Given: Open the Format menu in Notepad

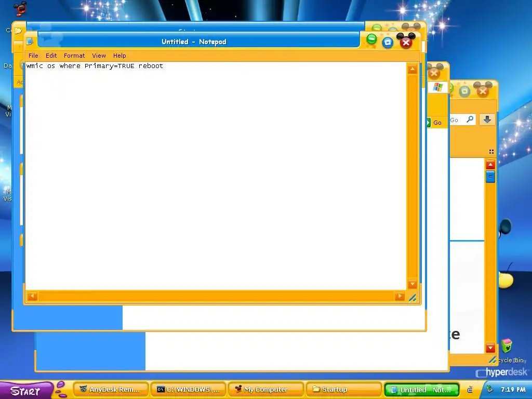Looking at the screenshot, I should pyautogui.click(x=74, y=56).
